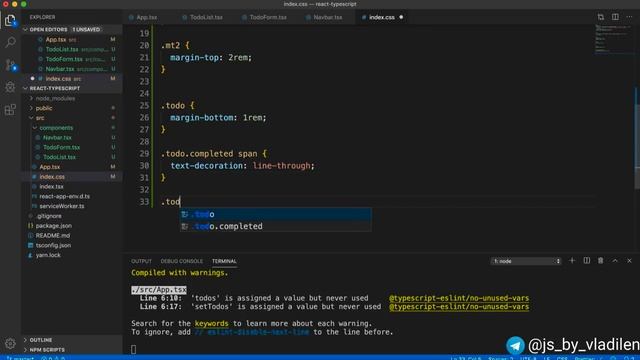Open TodoList.tsx under components folder
Image resolution: width=640 pixels, height=360 pixels.
coord(71,157)
